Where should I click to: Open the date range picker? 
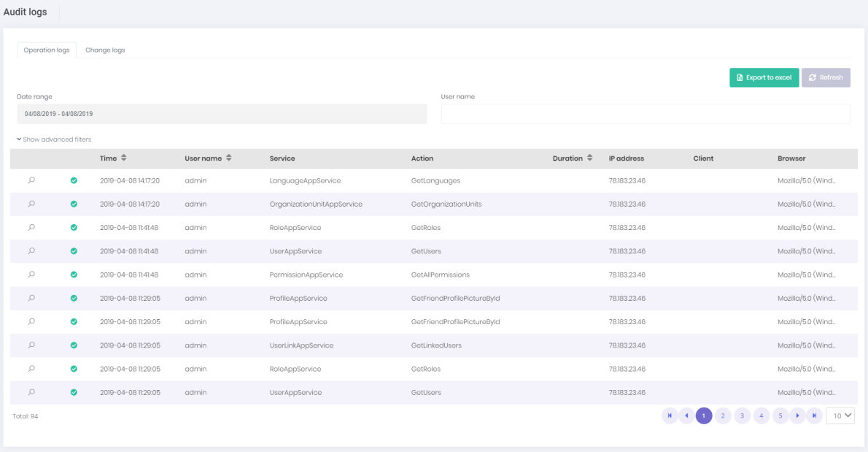219,113
